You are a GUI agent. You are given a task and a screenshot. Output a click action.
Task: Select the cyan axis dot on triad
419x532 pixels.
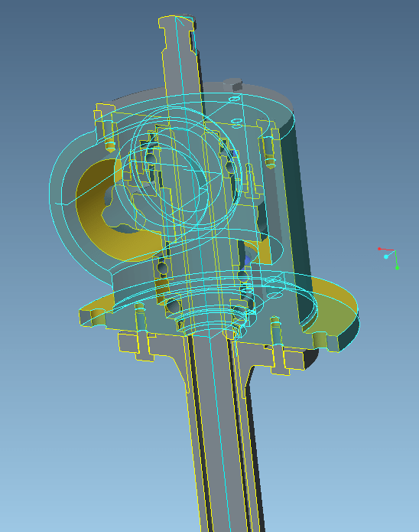386,257
